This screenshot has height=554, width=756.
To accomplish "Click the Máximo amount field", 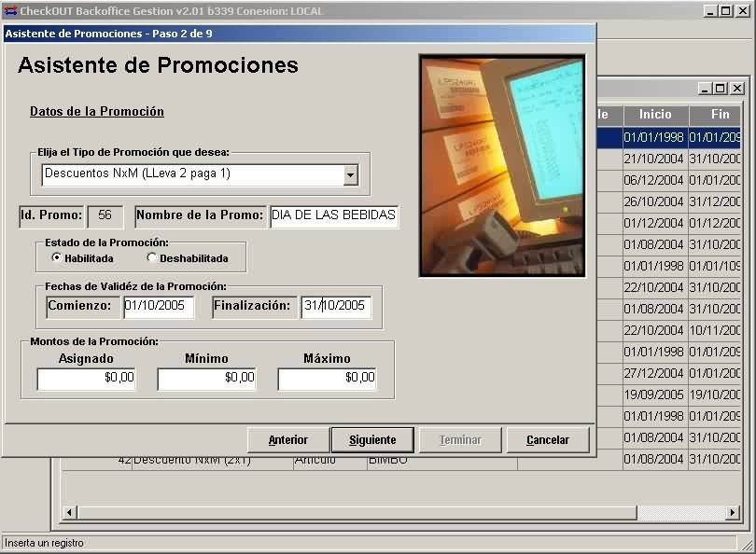I will [x=327, y=378].
